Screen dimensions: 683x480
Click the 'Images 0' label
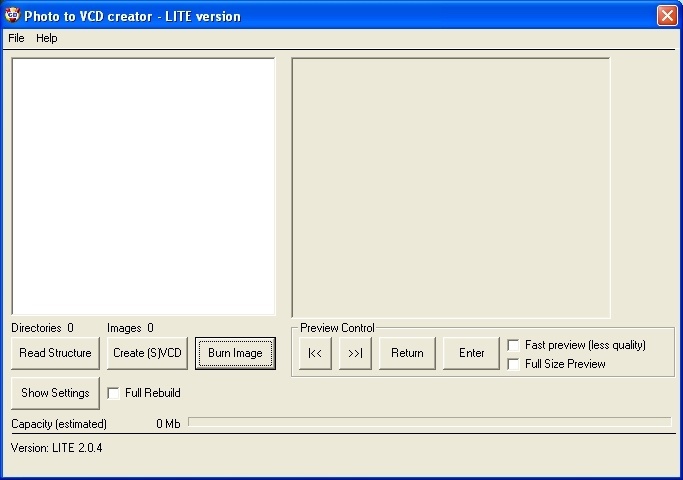pyautogui.click(x=130, y=328)
